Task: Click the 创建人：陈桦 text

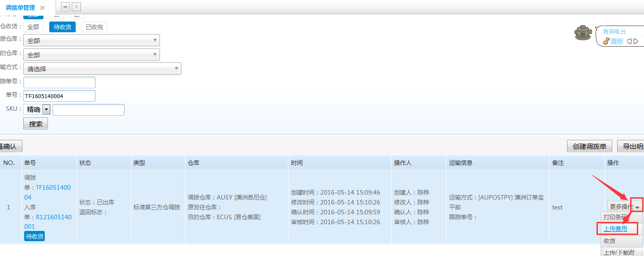Action: coord(412,192)
